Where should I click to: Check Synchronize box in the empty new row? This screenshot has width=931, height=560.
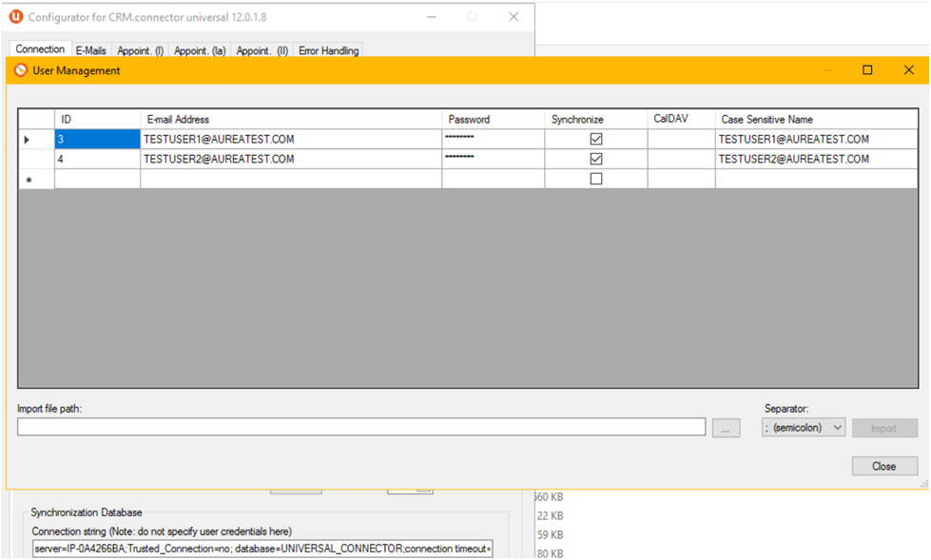click(596, 179)
